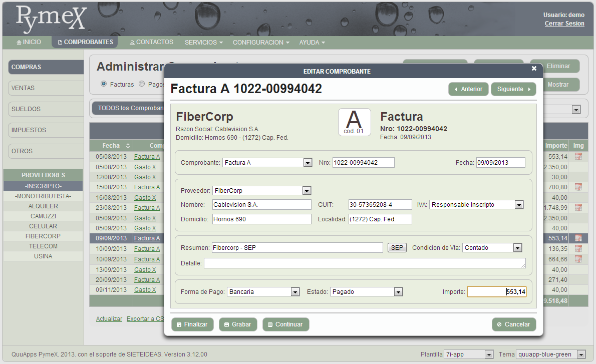Select the Facturas radio button
This screenshot has height=364, width=596.
click(104, 84)
